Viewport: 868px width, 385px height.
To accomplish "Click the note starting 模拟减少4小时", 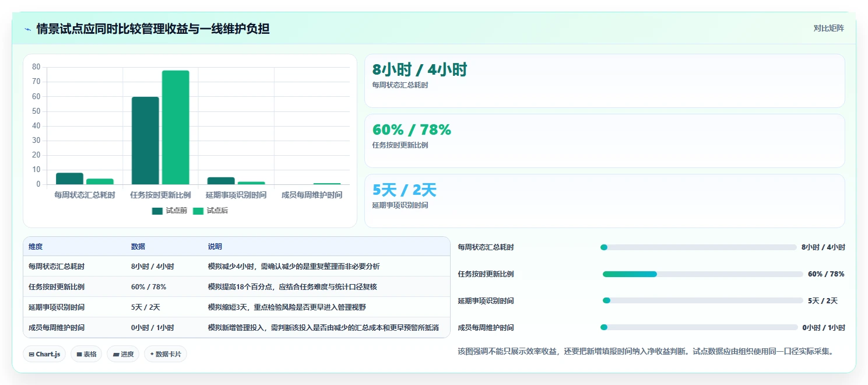I will tap(294, 267).
